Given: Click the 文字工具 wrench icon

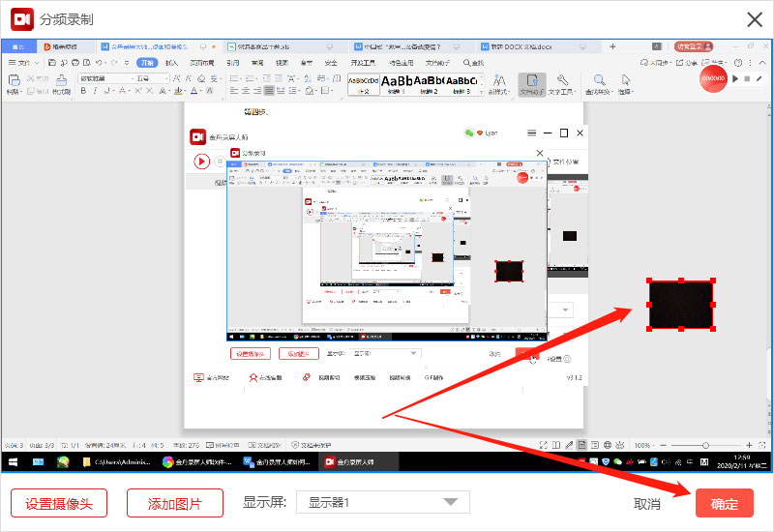Looking at the screenshot, I should (x=562, y=80).
